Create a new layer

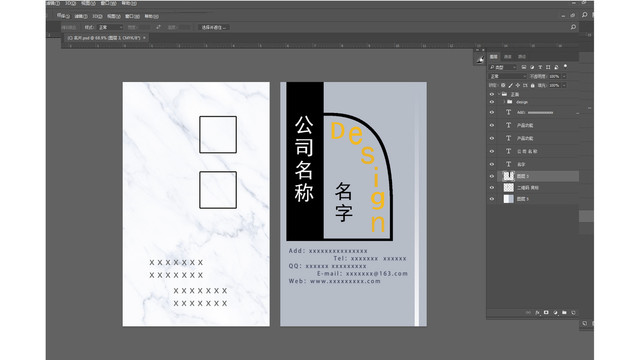573,313
